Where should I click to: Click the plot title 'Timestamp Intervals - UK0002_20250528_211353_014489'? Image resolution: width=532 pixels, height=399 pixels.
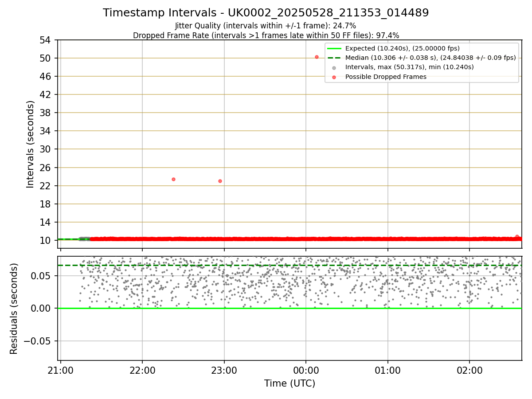pos(266,13)
